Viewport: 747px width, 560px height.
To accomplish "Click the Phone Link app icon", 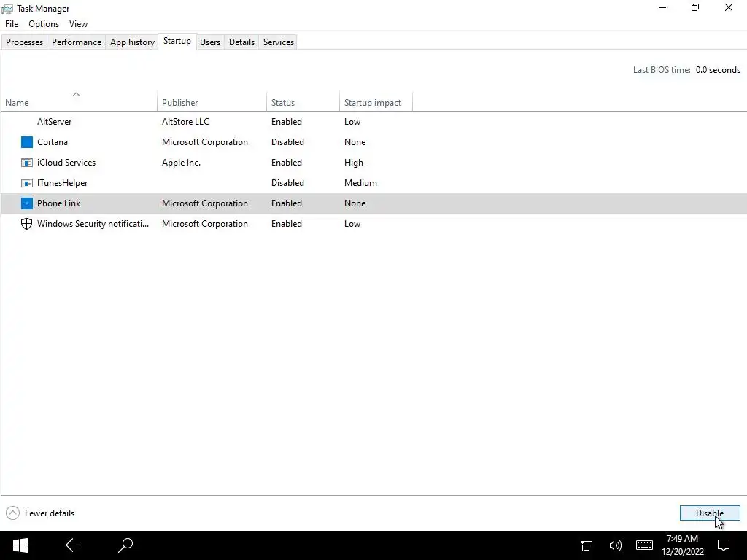I will coord(27,203).
